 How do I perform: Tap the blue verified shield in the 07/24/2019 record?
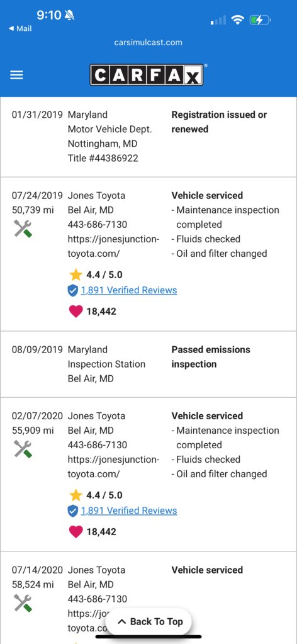click(x=73, y=291)
